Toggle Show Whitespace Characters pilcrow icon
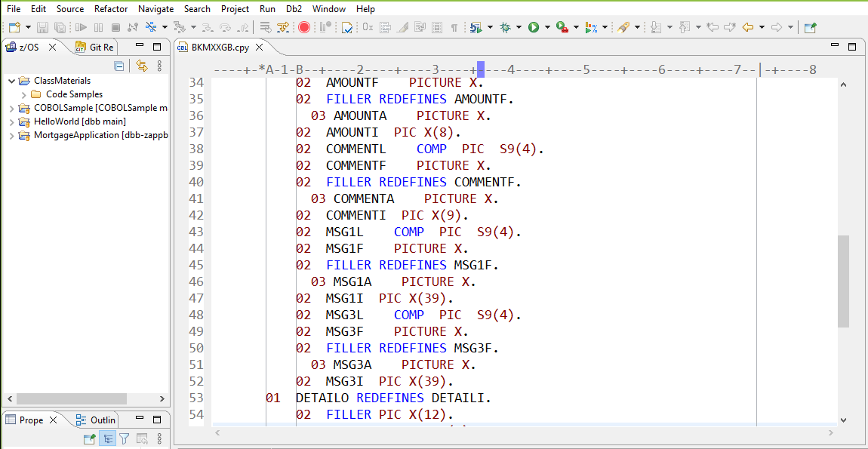This screenshot has width=868, height=449. pos(454,27)
